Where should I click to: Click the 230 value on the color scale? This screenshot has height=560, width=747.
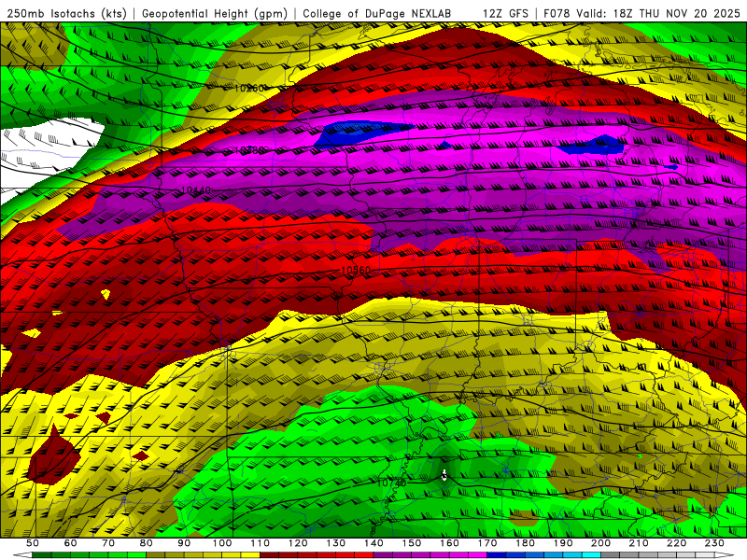coord(715,543)
